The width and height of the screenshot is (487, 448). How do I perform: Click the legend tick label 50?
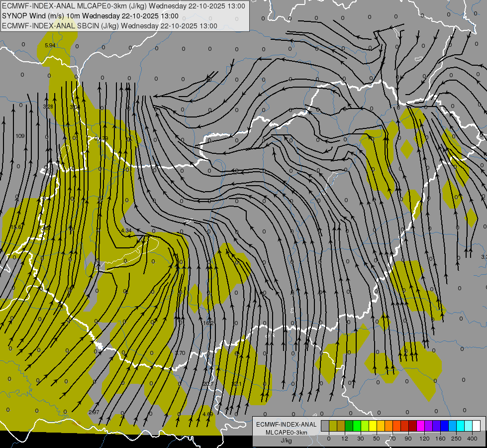[x=377, y=439]
